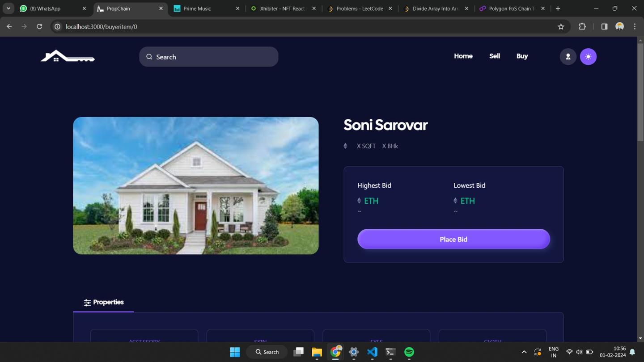Click the X BHk text

tap(390, 146)
